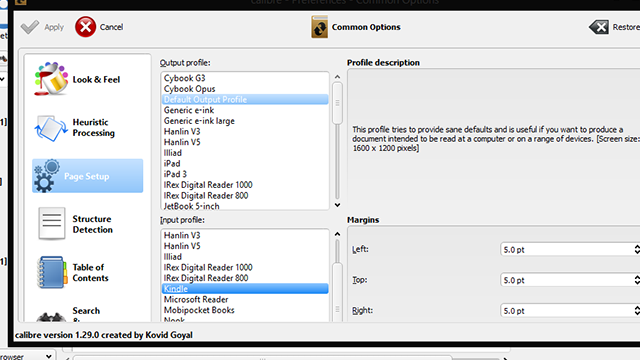640x360 pixels.
Task: Click the Apply button label
Action: click(54, 27)
